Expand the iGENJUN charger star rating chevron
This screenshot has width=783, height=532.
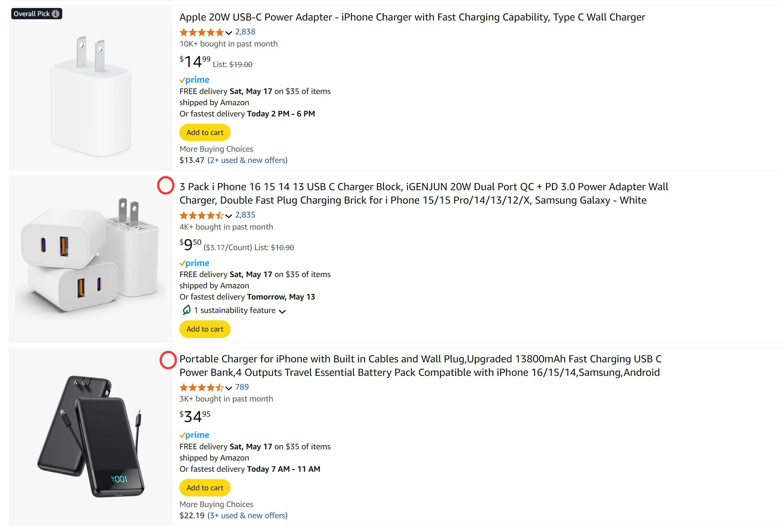click(229, 216)
